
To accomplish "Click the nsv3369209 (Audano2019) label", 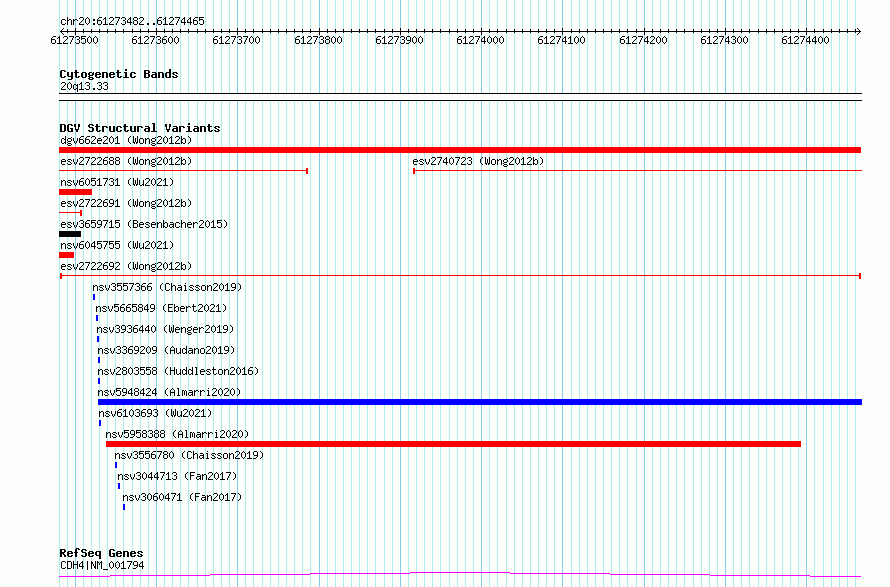I will 166,350.
